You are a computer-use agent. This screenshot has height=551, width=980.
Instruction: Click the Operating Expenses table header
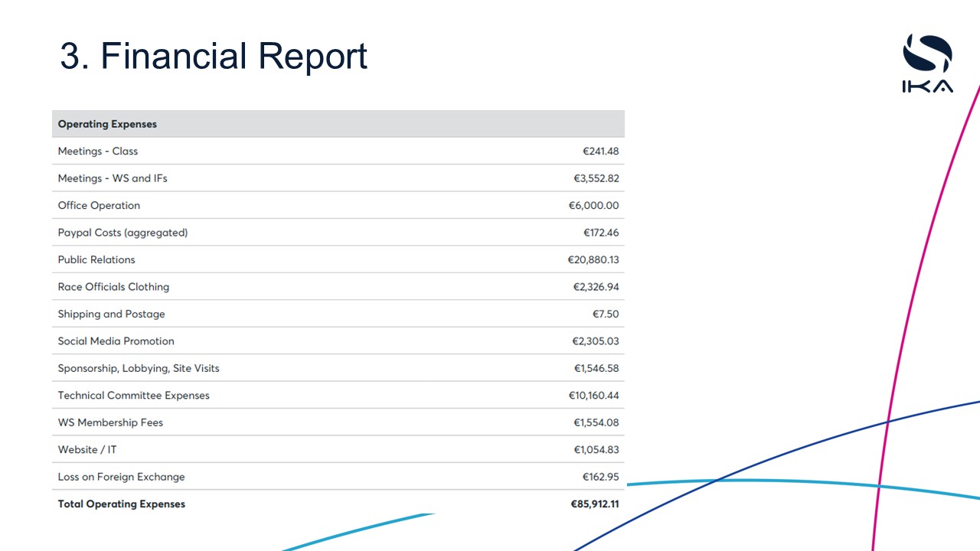pos(107,124)
